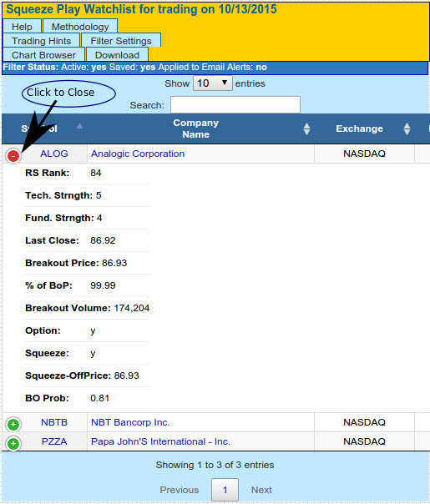Image resolution: width=430 pixels, height=504 pixels.
Task: Select the % of BoP value 99.99
Action: 103,285
